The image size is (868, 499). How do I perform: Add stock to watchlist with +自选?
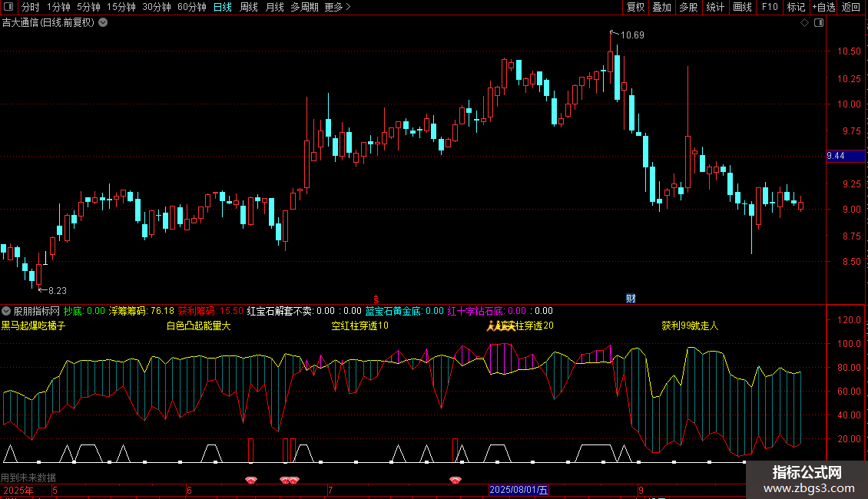(x=823, y=7)
